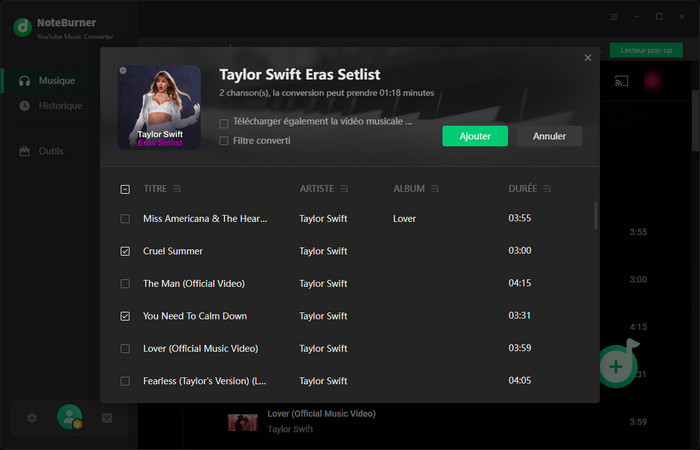Sort by TITRE column icon

(177, 189)
